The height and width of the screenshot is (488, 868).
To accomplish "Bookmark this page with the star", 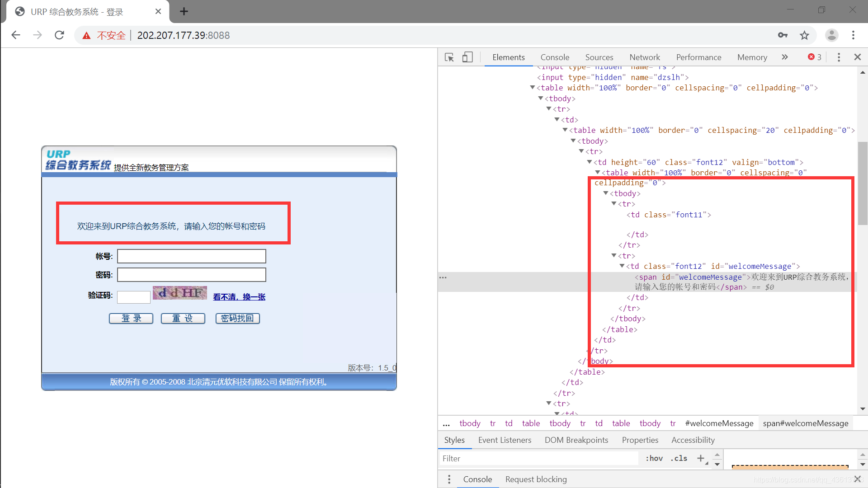I will click(x=804, y=35).
